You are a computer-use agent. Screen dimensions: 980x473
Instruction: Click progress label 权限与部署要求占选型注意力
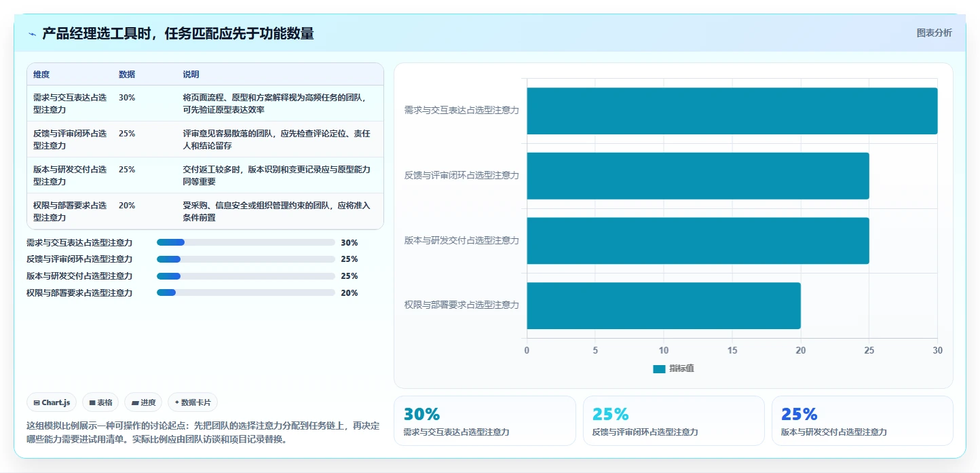point(79,293)
